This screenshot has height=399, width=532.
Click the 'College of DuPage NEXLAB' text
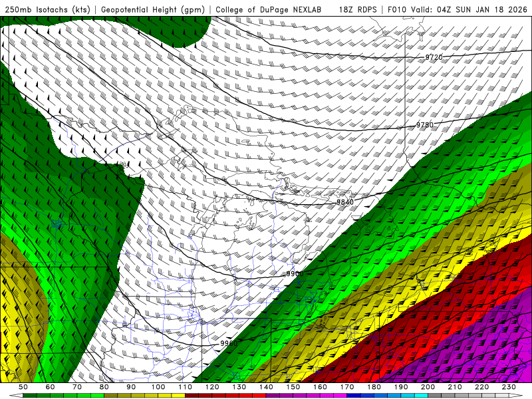click(269, 9)
